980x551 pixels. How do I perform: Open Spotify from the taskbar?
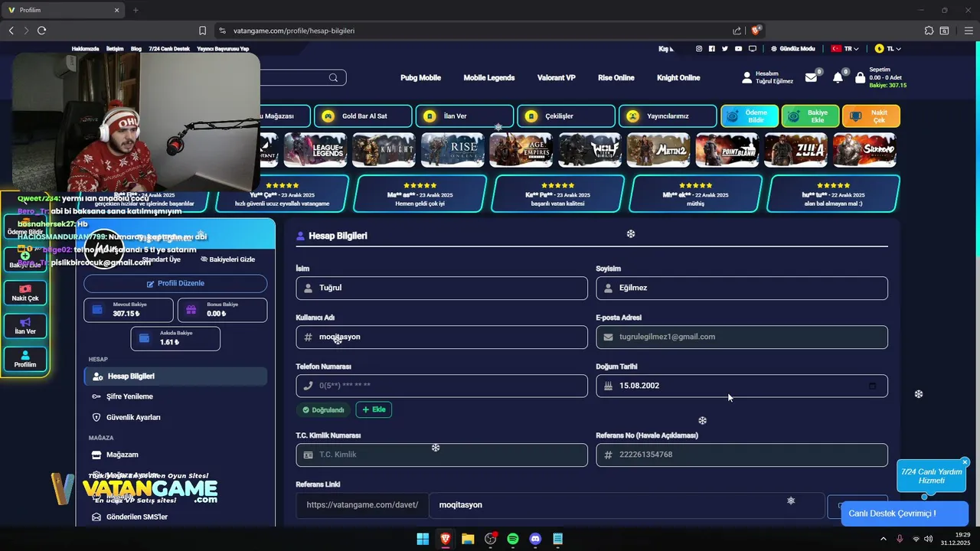coord(513,539)
